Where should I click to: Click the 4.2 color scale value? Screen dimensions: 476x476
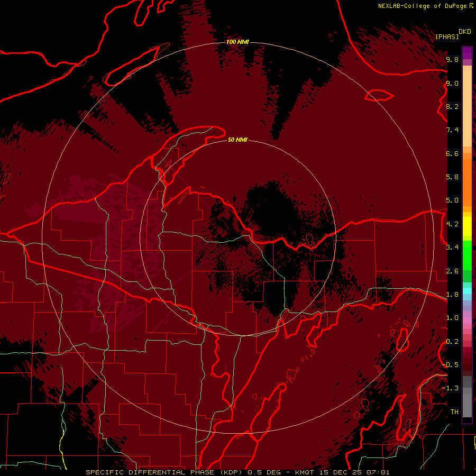click(452, 224)
